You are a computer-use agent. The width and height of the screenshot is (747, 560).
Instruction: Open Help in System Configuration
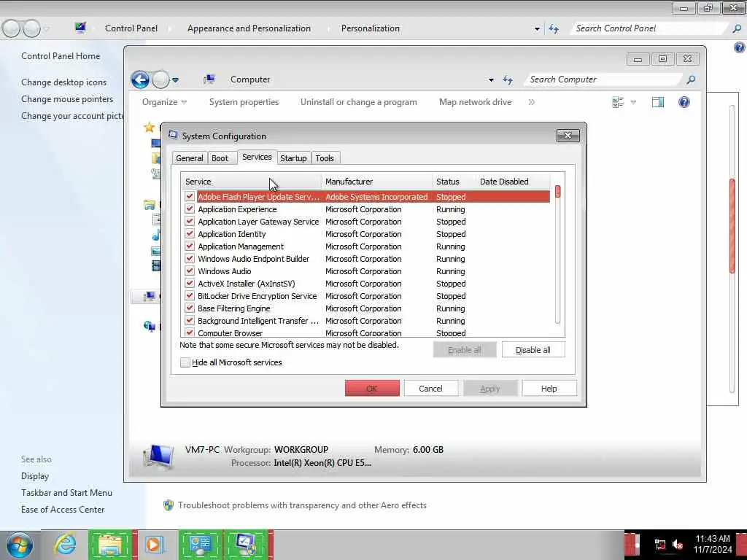pyautogui.click(x=549, y=389)
